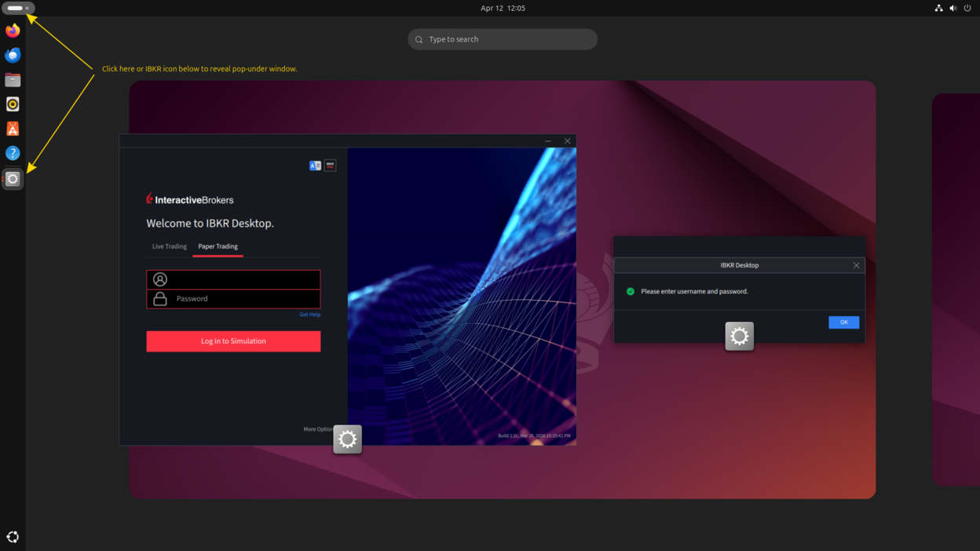Click the gear icon over the IBKR Desktop dialog
Viewport: 980px width, 551px height.
(739, 336)
